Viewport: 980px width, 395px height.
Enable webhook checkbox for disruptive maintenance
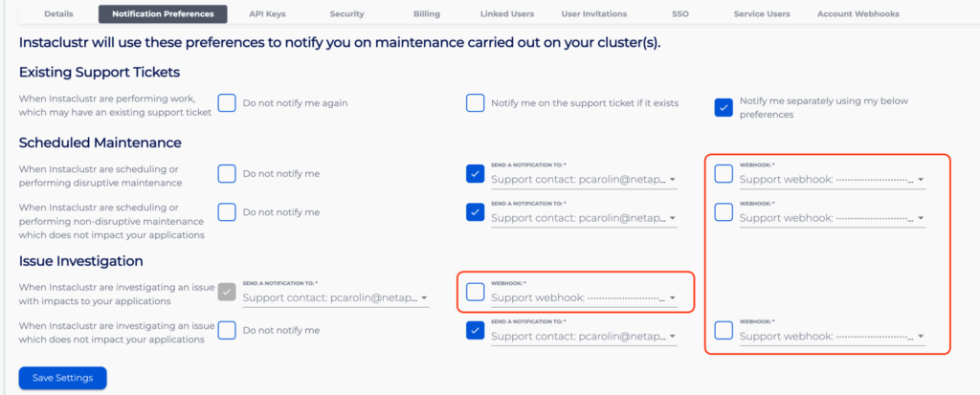tap(724, 174)
